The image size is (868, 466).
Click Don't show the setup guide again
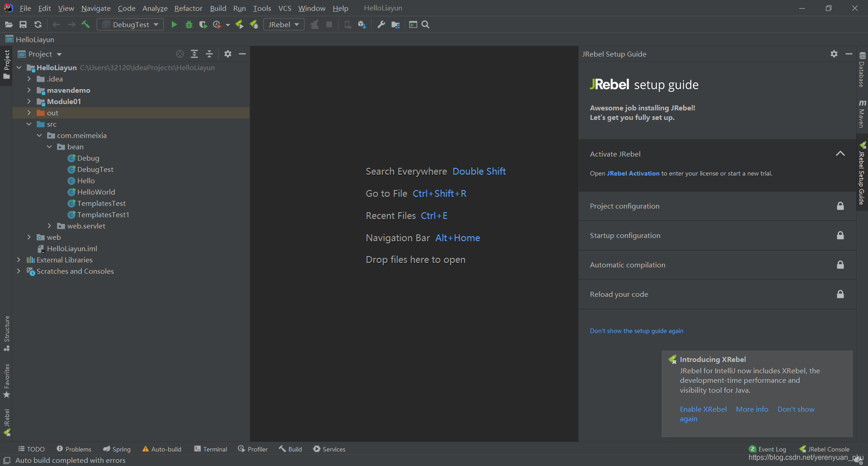[x=637, y=331]
